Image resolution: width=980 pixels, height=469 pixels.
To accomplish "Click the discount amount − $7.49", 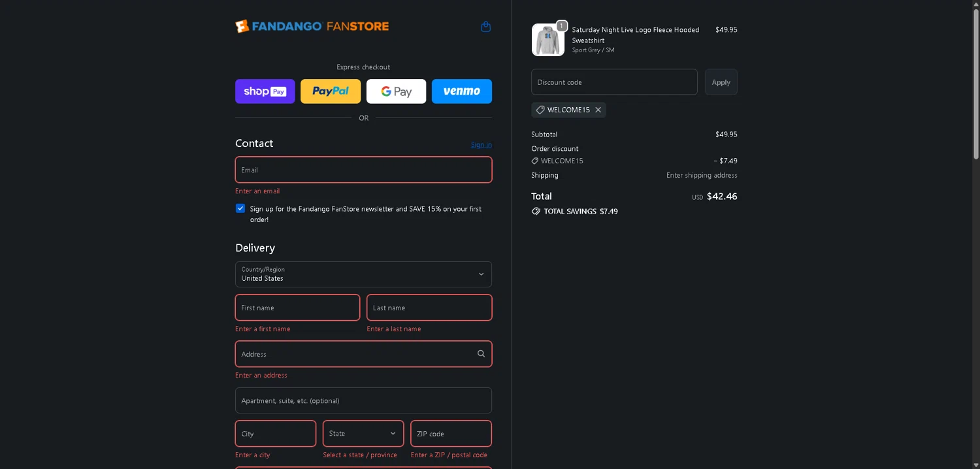I will (725, 161).
